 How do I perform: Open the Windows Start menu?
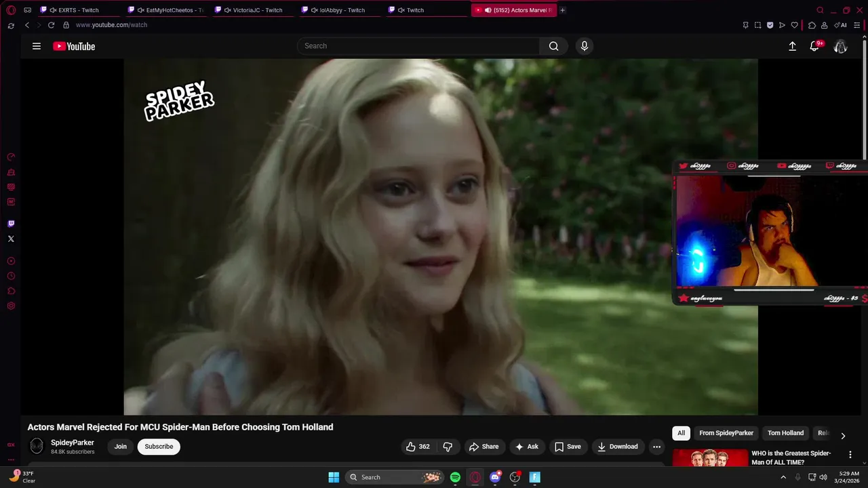point(334,477)
